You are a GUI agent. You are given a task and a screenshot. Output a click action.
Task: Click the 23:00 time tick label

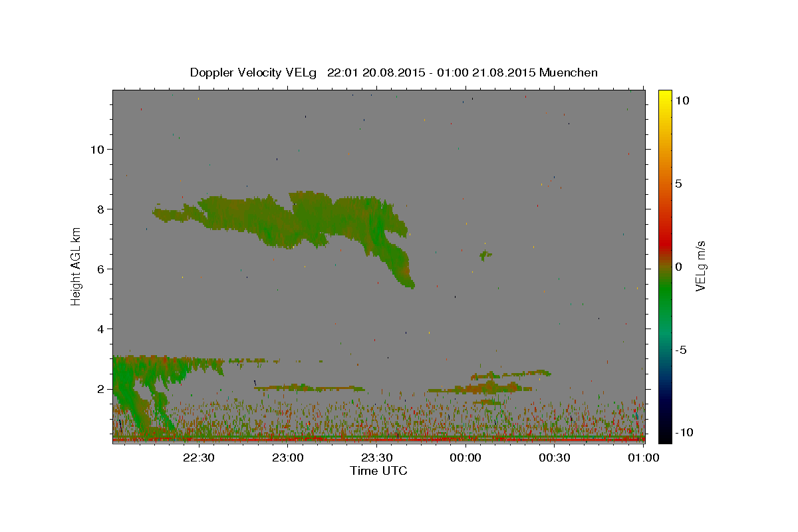click(289, 458)
